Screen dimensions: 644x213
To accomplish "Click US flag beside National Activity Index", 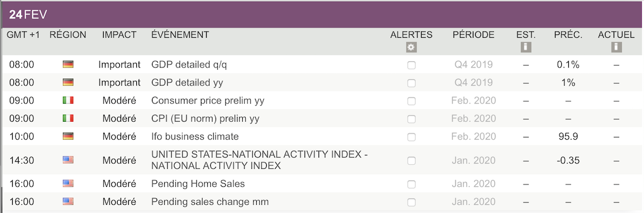I will point(68,160).
